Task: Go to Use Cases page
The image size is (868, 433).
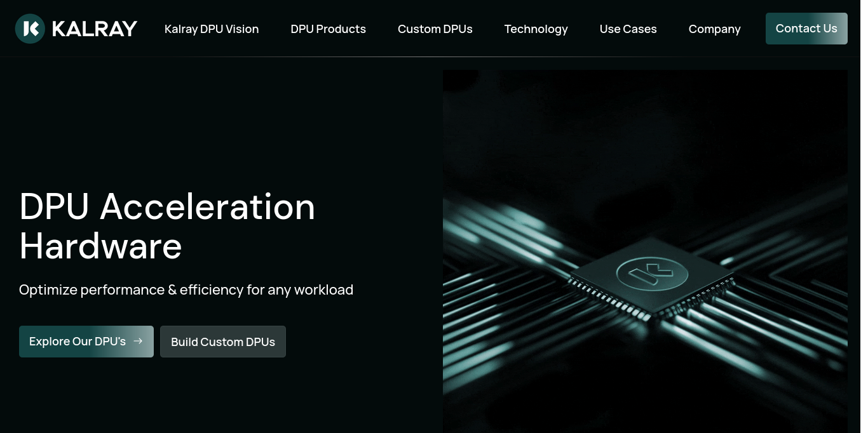Action: pyautogui.click(x=628, y=29)
